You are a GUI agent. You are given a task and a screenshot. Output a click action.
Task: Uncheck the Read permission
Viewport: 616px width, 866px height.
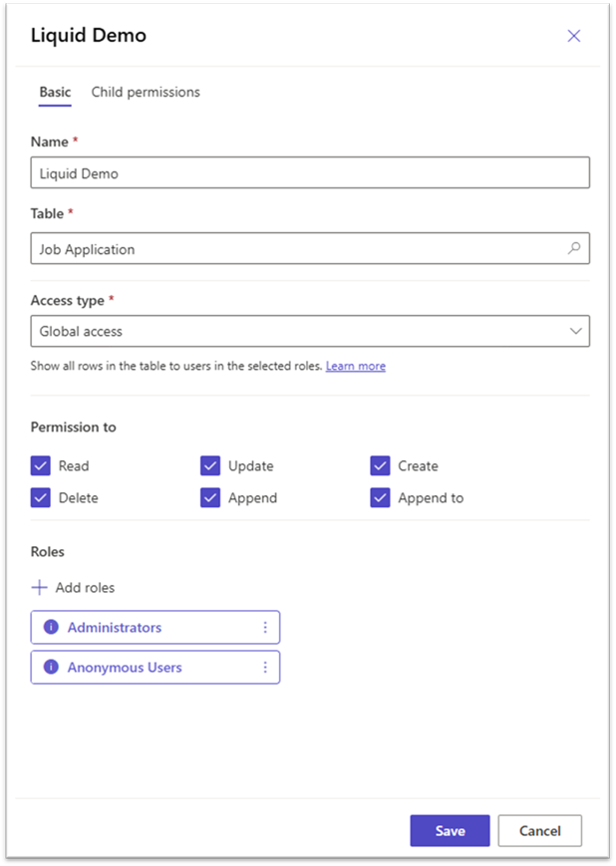click(40, 465)
